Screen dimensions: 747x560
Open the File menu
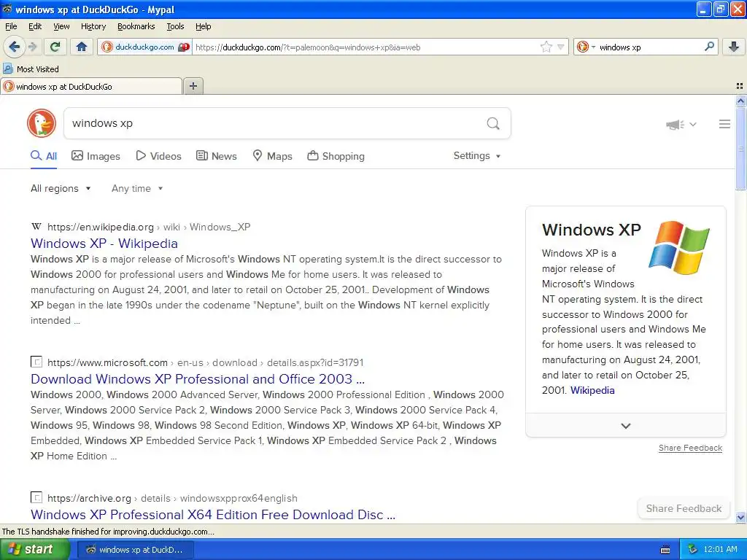click(11, 27)
